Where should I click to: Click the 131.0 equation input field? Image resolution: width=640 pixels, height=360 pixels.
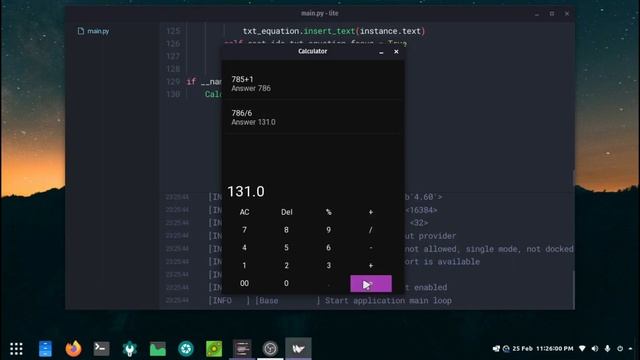coord(313,191)
